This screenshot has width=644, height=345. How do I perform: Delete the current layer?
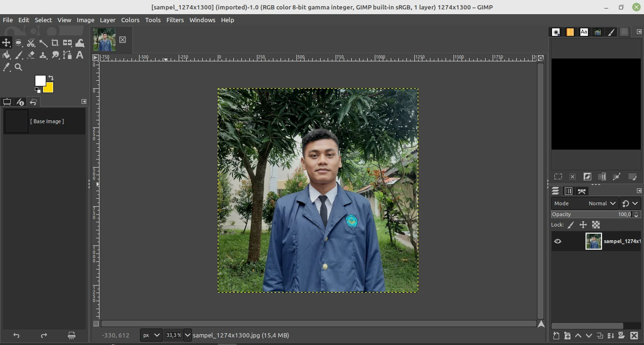634,336
